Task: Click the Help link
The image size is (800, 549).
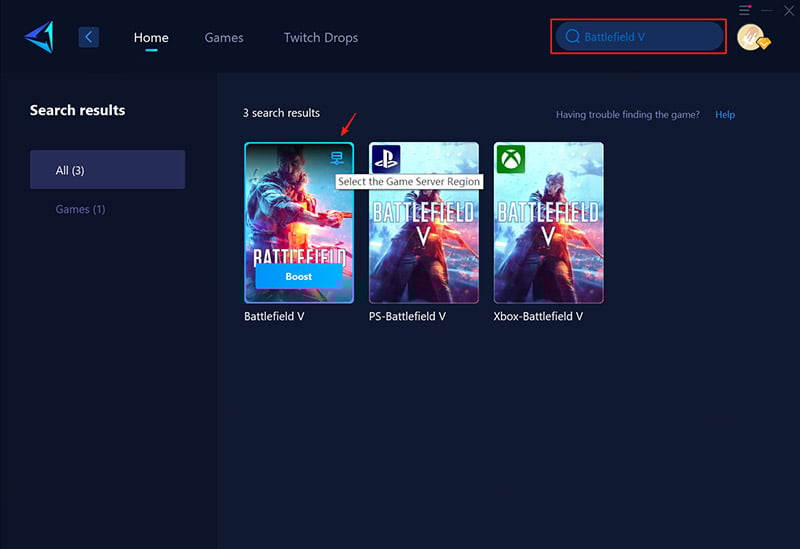Action: [725, 114]
